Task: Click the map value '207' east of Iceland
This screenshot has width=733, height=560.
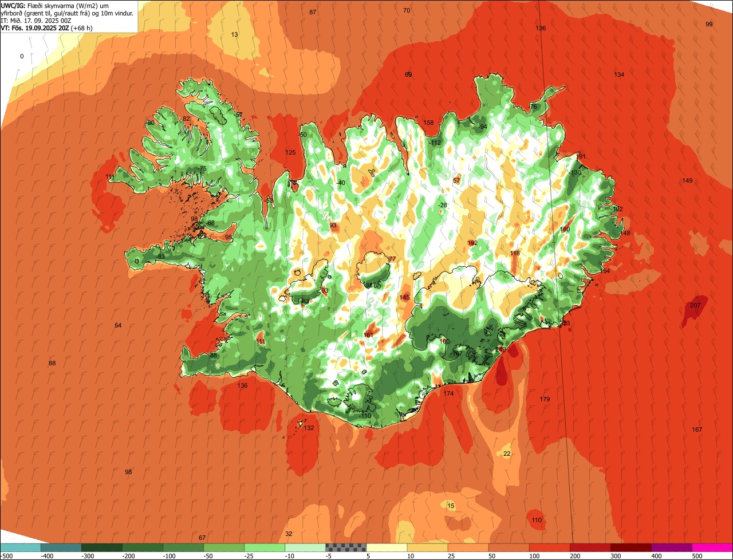Action: pyautogui.click(x=695, y=305)
